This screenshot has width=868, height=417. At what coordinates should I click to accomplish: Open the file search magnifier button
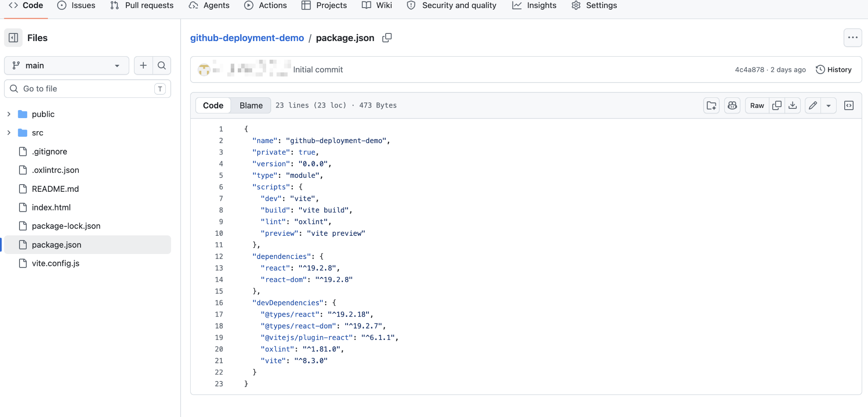[x=161, y=65]
